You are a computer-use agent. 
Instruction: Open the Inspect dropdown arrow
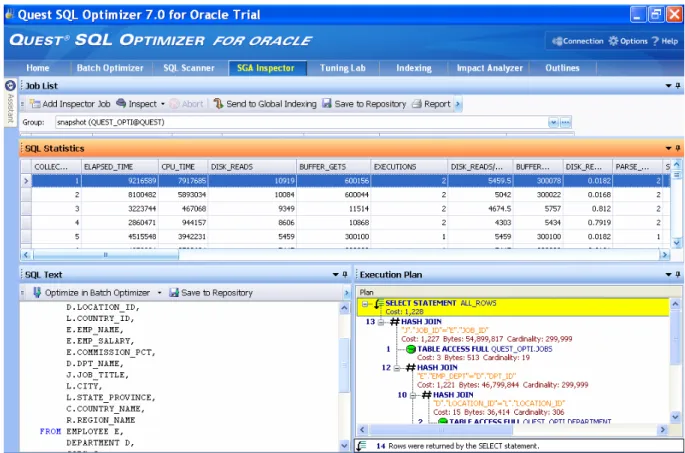point(163,104)
